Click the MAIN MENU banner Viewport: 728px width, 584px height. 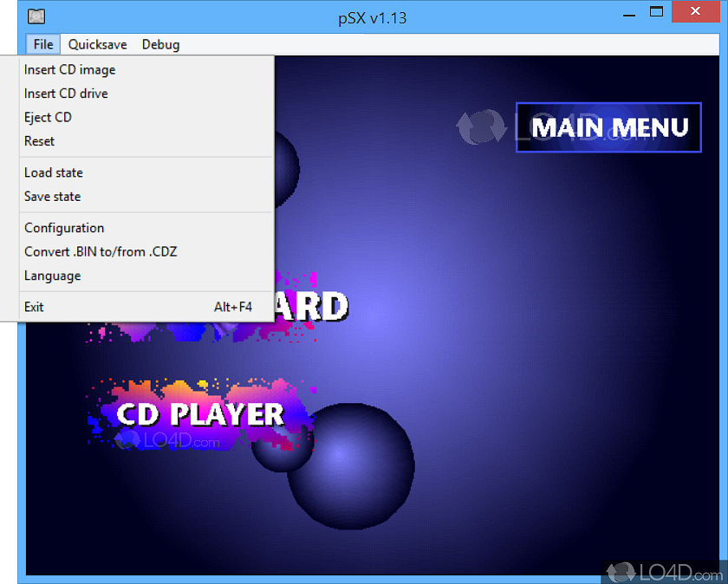click(608, 127)
